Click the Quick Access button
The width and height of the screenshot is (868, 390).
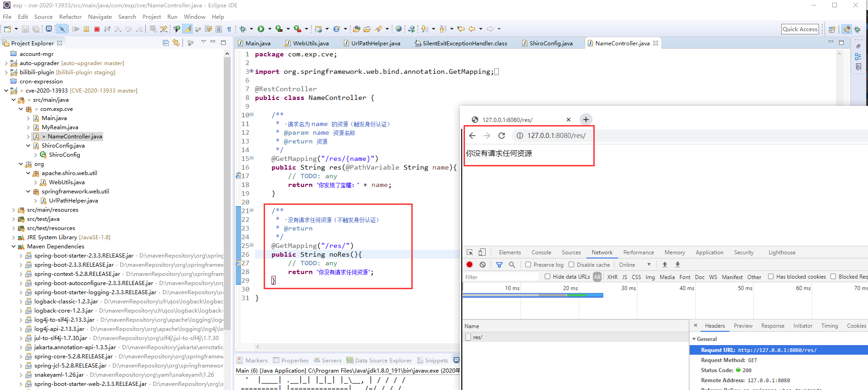coord(800,29)
